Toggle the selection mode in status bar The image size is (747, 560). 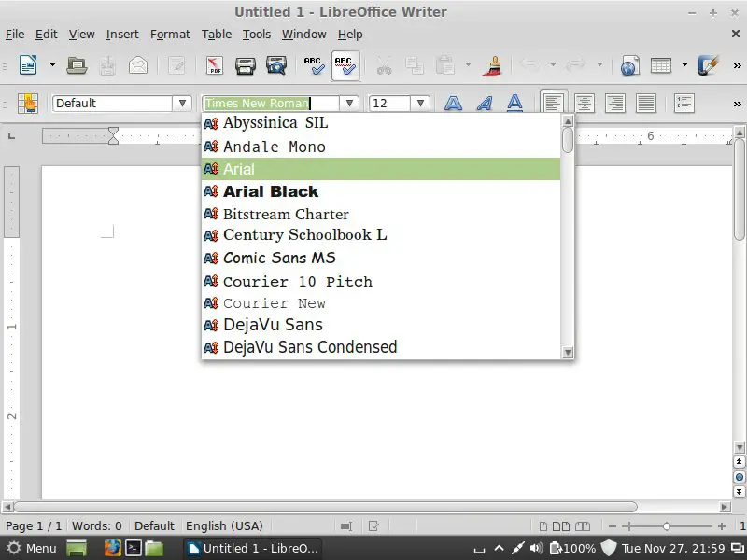click(346, 526)
